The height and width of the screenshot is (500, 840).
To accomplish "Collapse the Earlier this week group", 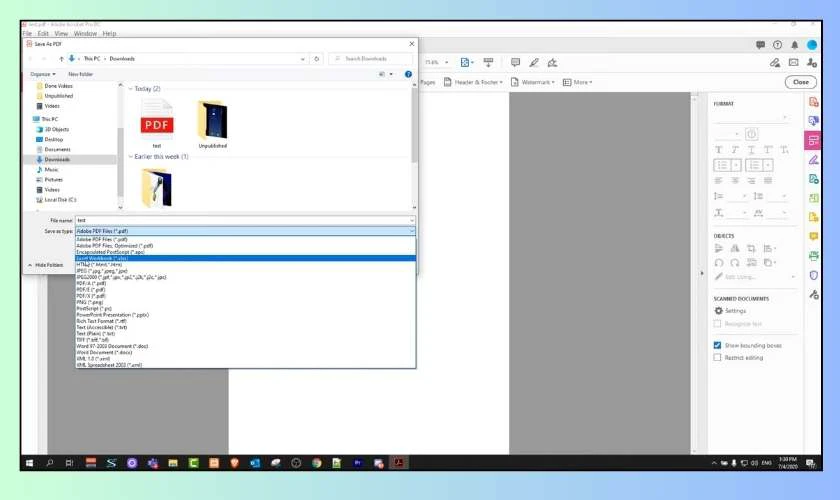I will (131, 157).
